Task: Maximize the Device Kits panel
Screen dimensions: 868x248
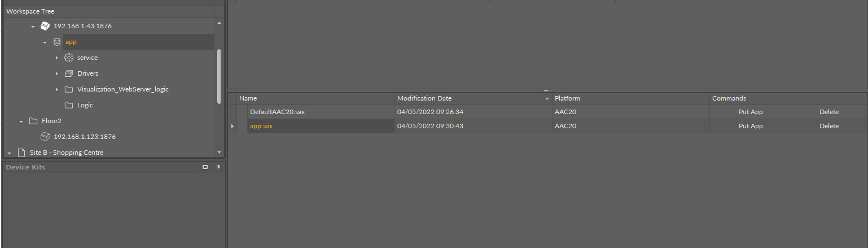Action: (205, 167)
